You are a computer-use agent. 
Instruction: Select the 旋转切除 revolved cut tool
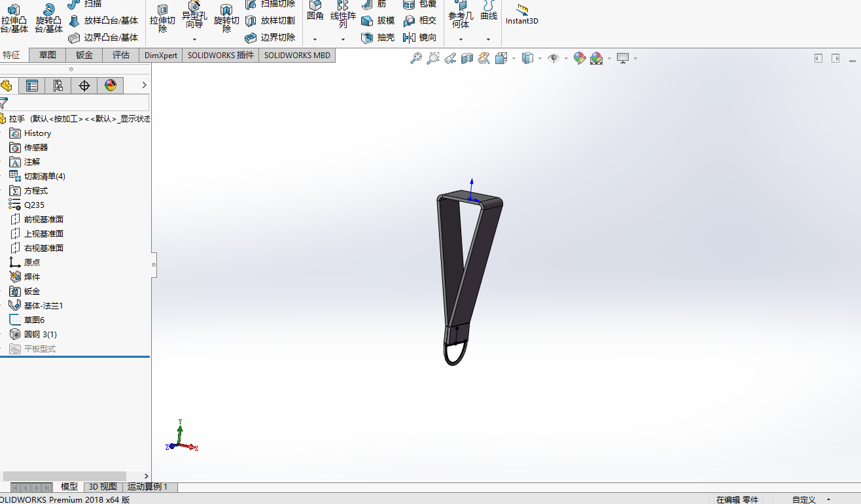[226, 18]
